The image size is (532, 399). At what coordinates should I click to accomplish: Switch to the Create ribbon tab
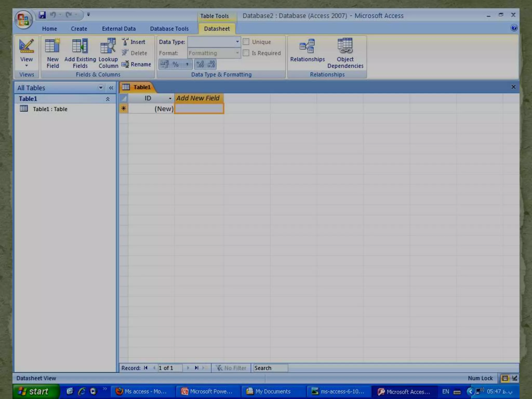click(79, 29)
